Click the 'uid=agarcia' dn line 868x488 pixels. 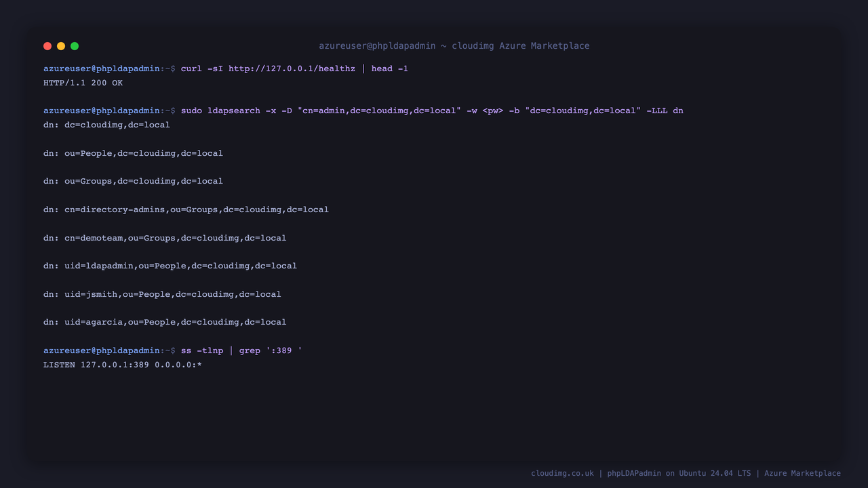(165, 322)
